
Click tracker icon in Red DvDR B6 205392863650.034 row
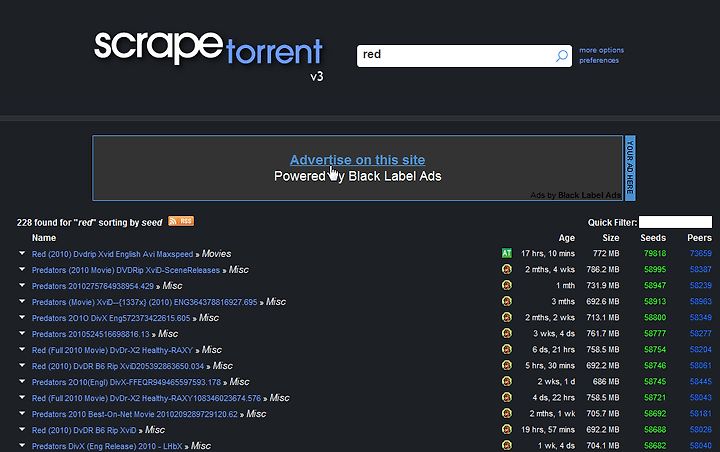pyautogui.click(x=506, y=365)
